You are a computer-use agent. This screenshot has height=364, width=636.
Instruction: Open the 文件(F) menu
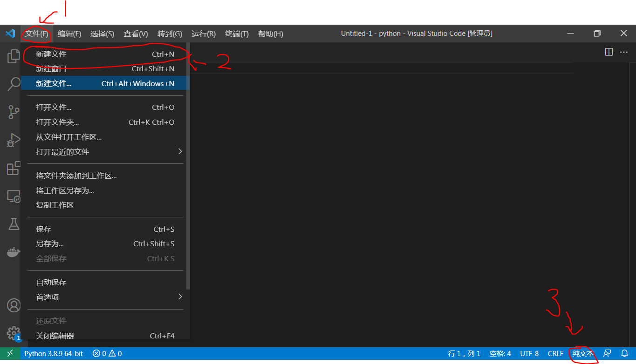[x=37, y=34]
